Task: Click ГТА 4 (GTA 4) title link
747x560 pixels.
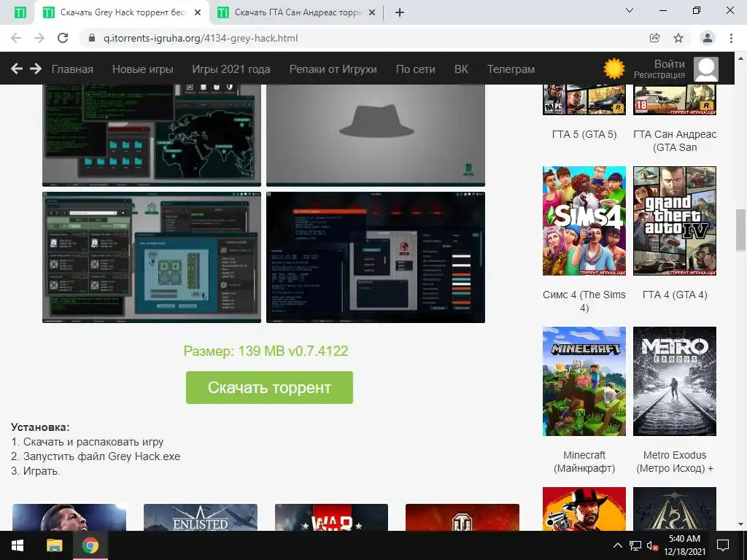Action: point(675,295)
